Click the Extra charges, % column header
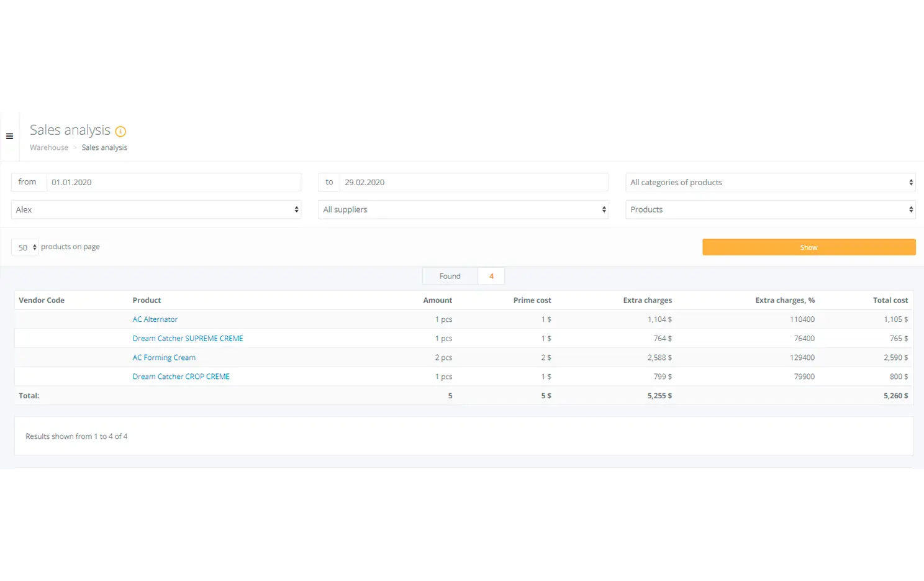The height and width of the screenshot is (581, 924). [x=784, y=300]
